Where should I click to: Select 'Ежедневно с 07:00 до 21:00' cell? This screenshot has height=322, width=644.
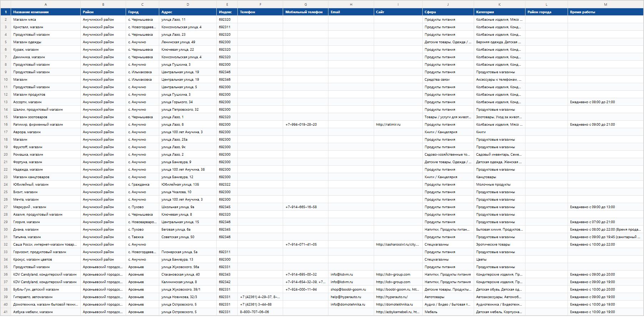pyautogui.click(x=605, y=222)
